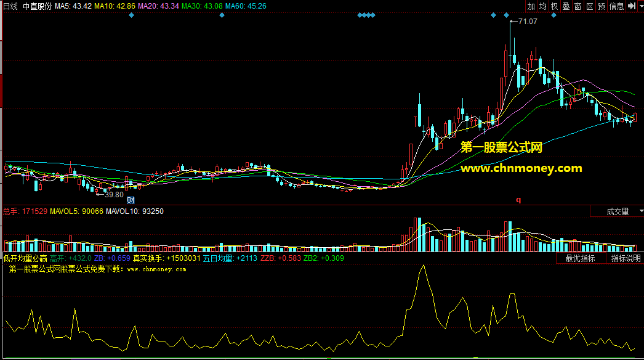Click the 39.80 low price label
The width and height of the screenshot is (644, 360).
(114, 195)
